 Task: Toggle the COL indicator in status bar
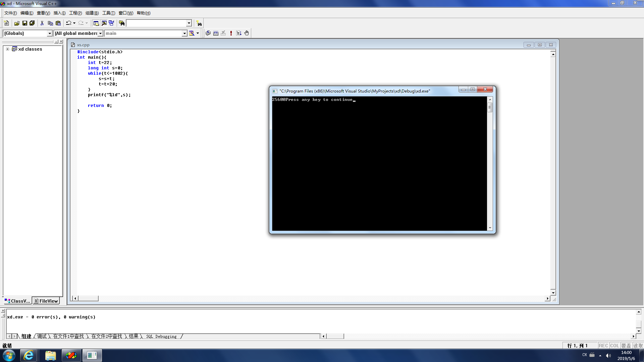coord(614,346)
